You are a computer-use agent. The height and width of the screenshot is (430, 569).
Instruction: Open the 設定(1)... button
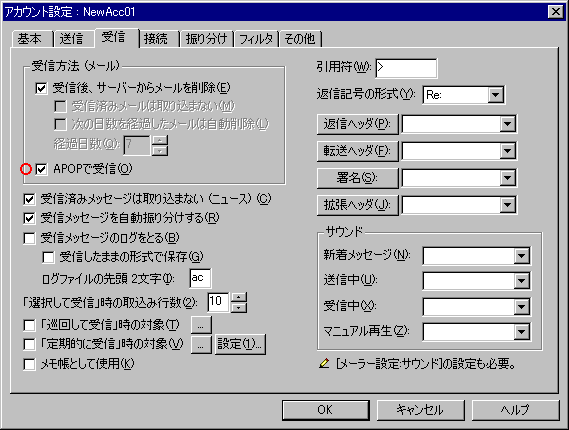(x=240, y=344)
